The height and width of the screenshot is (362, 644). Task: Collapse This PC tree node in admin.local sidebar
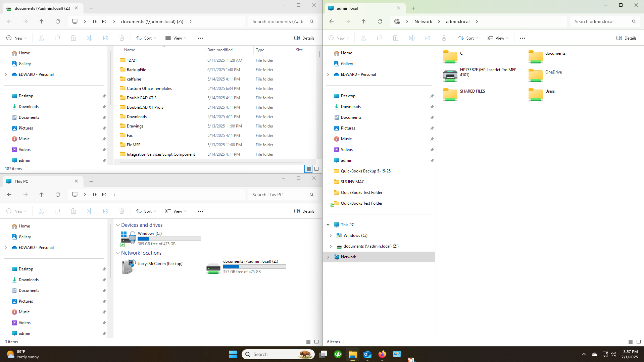328,225
